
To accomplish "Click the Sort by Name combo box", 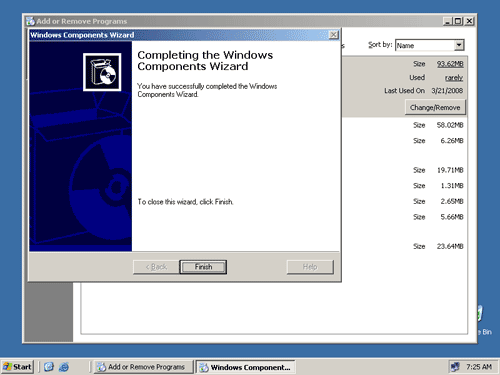I will click(430, 45).
